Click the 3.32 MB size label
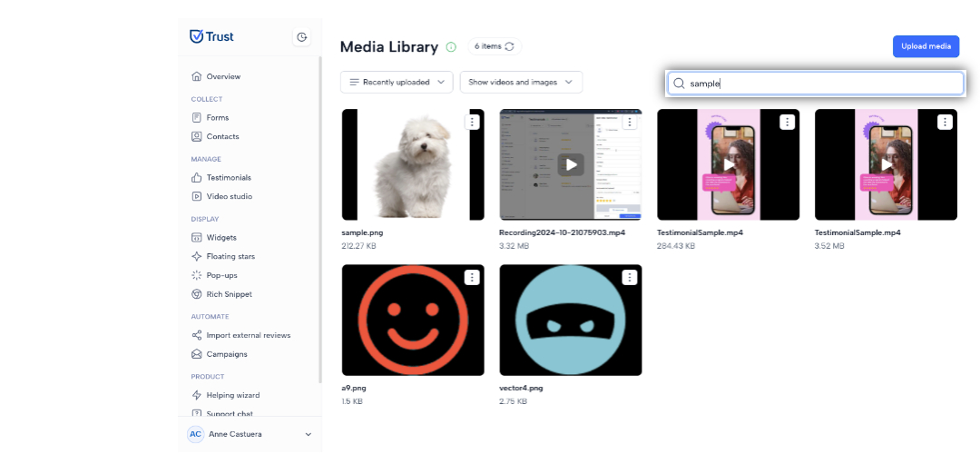 pyautogui.click(x=514, y=246)
